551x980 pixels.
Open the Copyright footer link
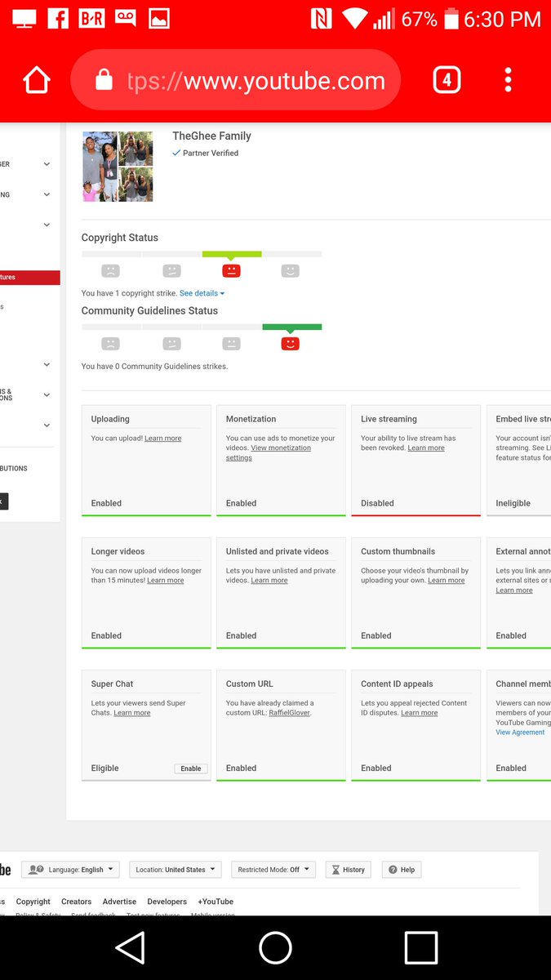[33, 902]
